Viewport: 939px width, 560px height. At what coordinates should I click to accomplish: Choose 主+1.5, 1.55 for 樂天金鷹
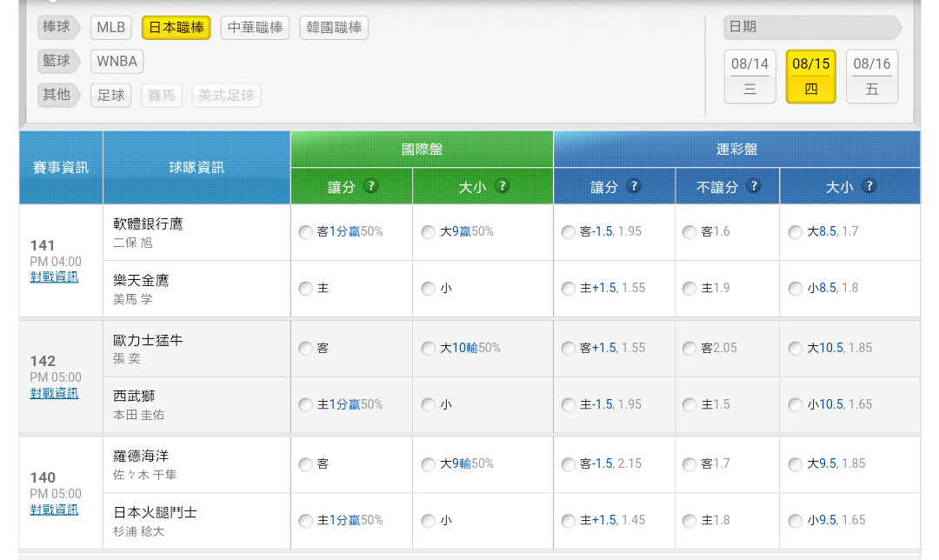[569, 289]
